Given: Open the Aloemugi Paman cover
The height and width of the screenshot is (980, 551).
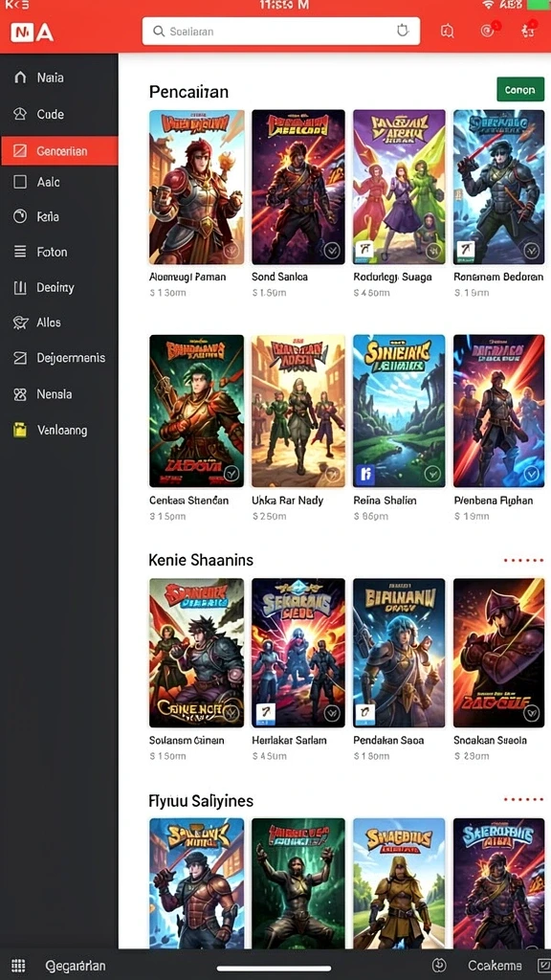Looking at the screenshot, I should pos(197,187).
